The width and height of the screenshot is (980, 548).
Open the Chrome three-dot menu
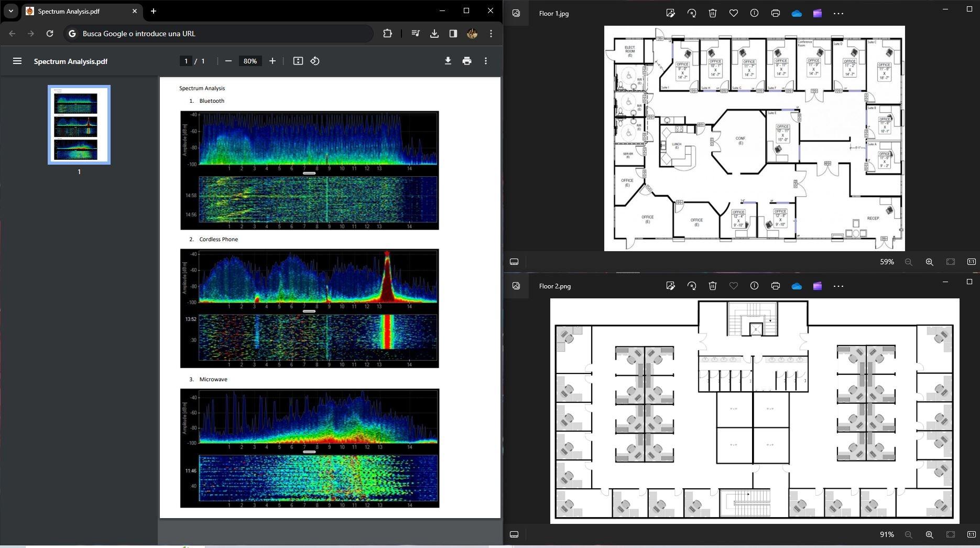coord(491,34)
